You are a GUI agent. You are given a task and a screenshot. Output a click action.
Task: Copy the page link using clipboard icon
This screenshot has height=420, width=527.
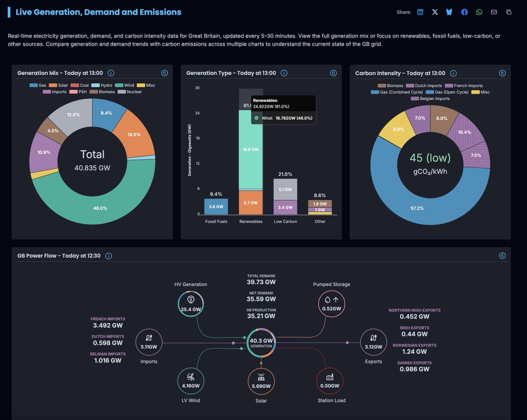click(x=509, y=12)
